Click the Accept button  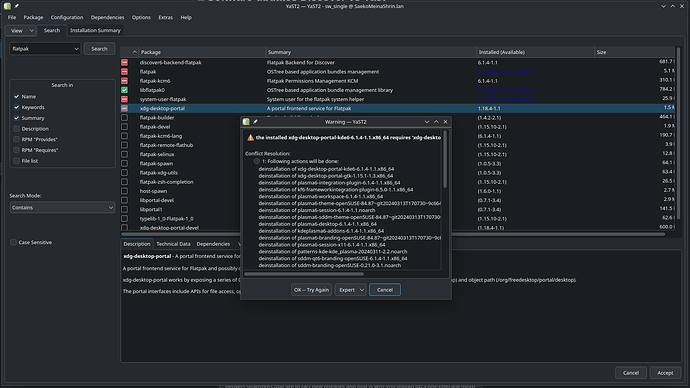tap(665, 373)
